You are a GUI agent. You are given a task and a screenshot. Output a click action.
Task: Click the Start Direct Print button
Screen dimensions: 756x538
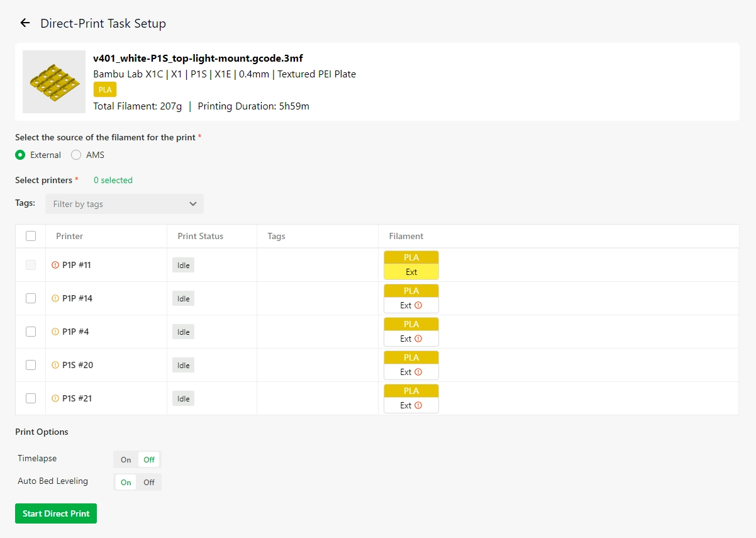(56, 513)
